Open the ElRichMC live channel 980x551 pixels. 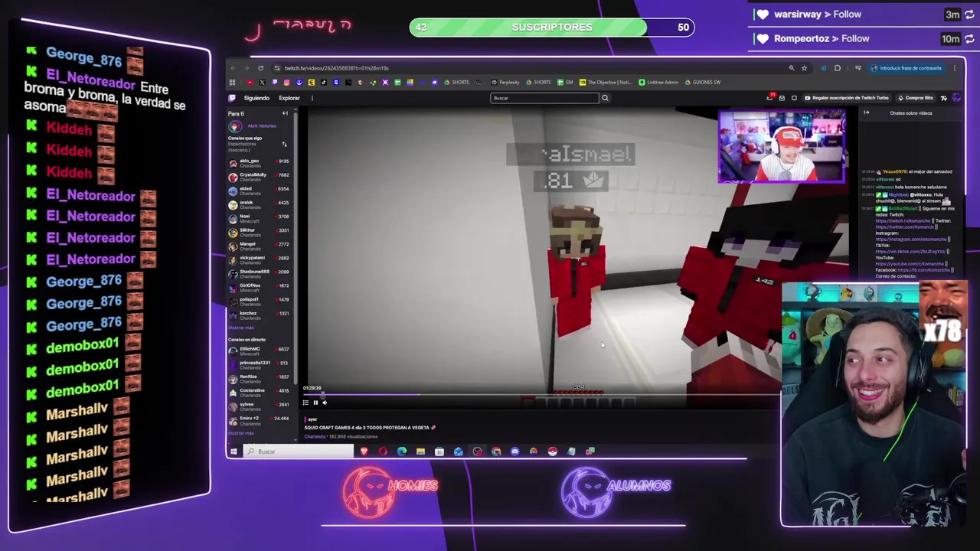pos(259,350)
